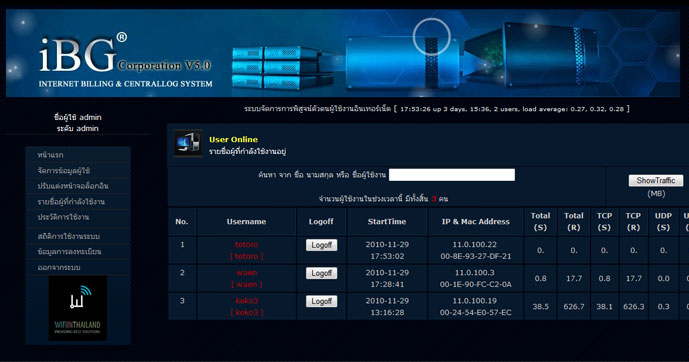Select ปรับแต่งหน้าจอล็อกอิน login screen menu
The width and height of the screenshot is (689, 362).
73,186
